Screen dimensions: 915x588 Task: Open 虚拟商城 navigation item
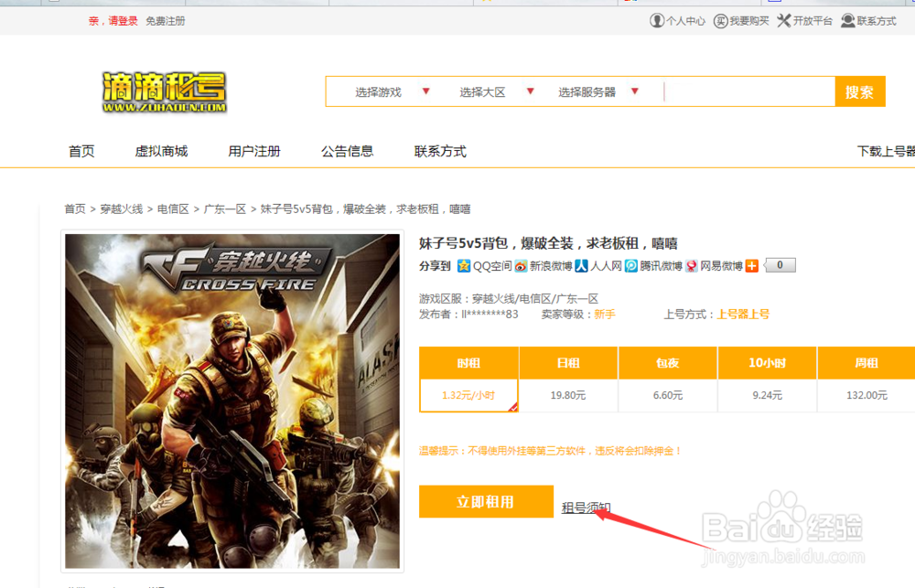point(161,151)
